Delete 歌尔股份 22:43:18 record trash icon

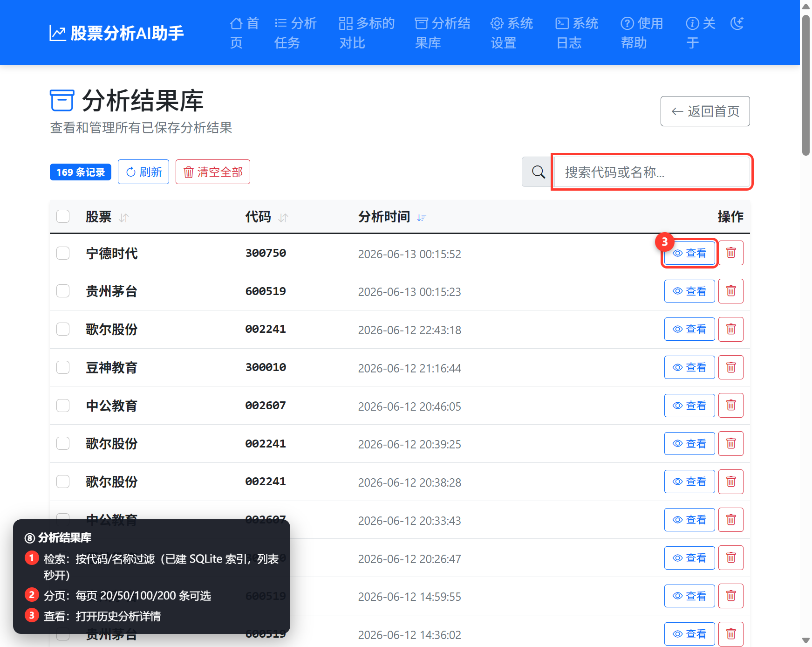(731, 329)
